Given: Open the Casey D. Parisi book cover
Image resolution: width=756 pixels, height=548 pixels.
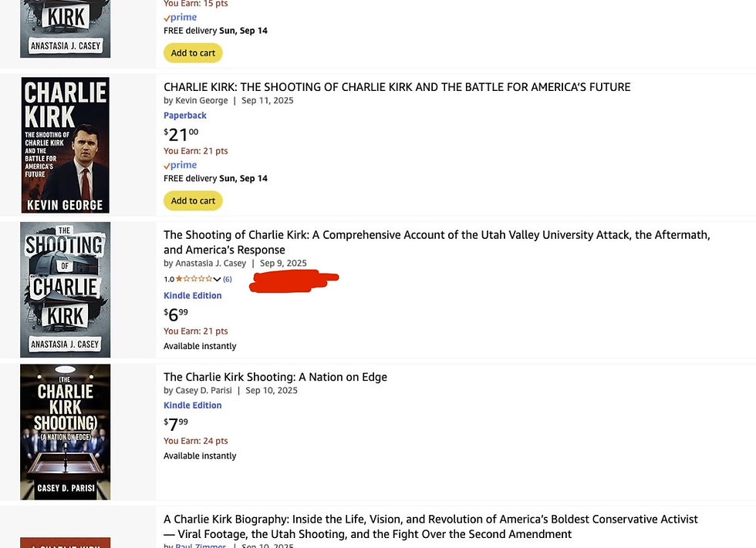Looking at the screenshot, I should (66, 432).
